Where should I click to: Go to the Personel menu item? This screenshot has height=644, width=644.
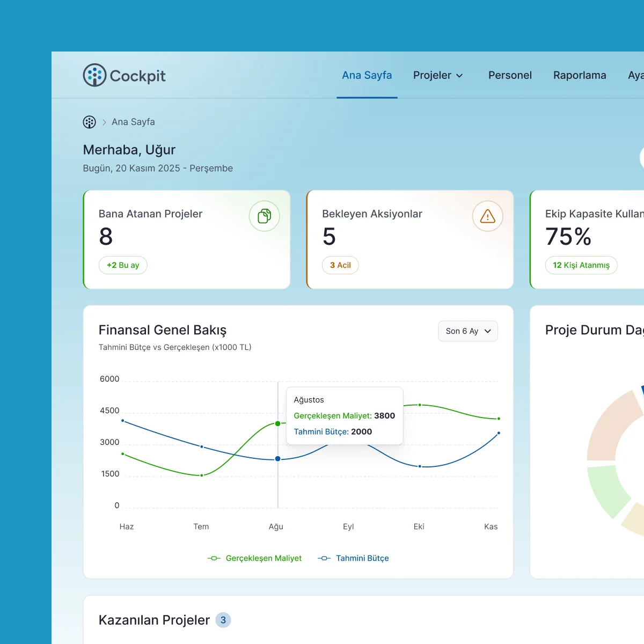pos(510,75)
